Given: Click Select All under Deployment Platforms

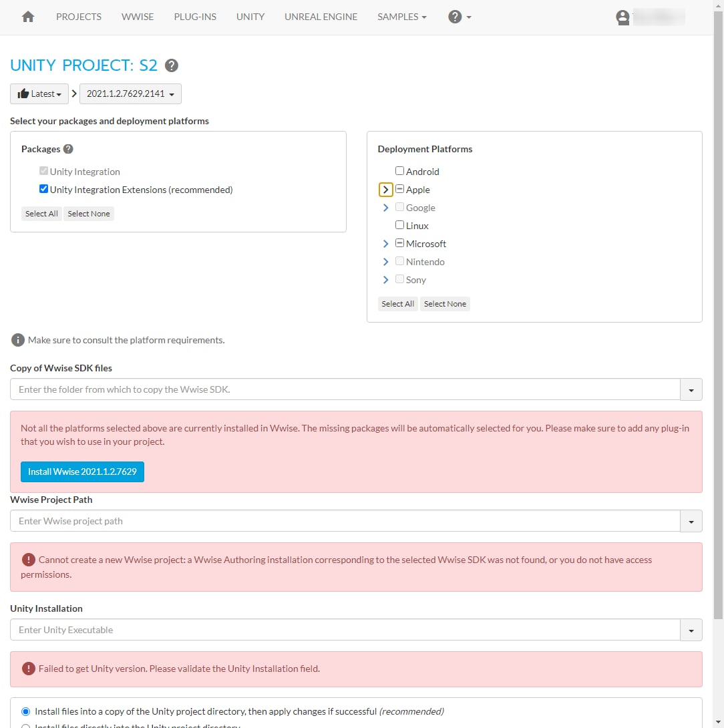Looking at the screenshot, I should [398, 304].
